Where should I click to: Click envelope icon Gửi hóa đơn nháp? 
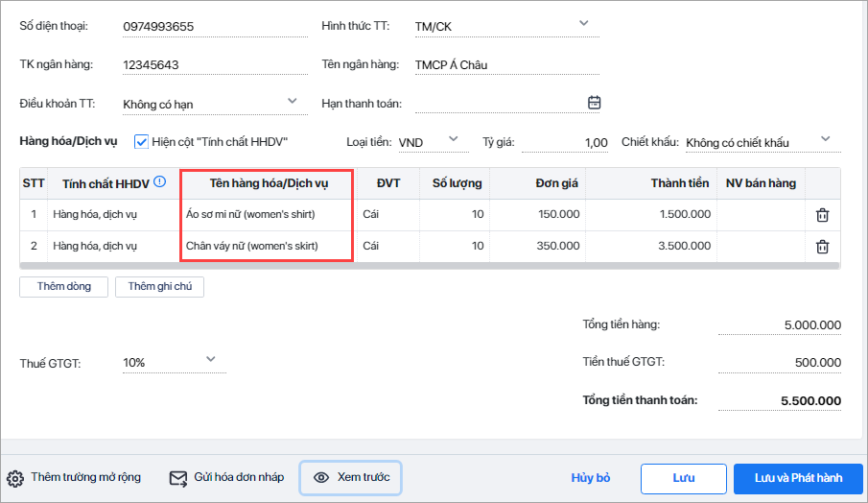[x=177, y=478]
